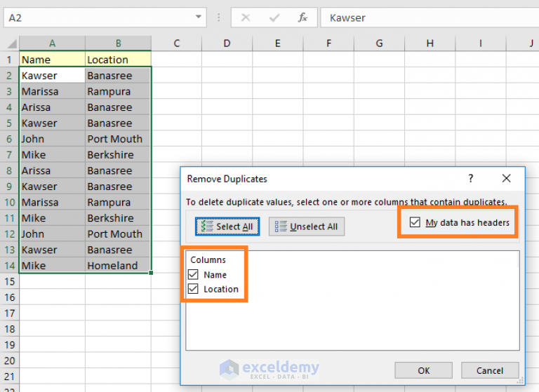Image resolution: width=539 pixels, height=392 pixels.
Task: Click the formula bar containing Kawser
Action: click(x=430, y=18)
